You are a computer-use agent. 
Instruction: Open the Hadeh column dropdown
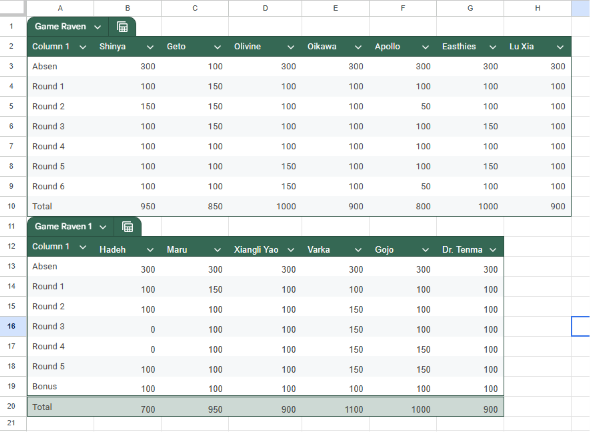150,250
